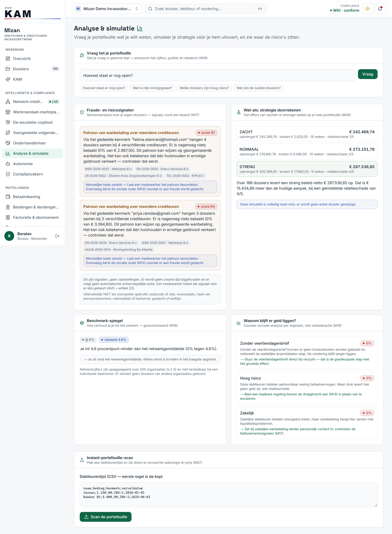Pick the 'Hoeveel staat er nog open?' suggestion chip
The width and height of the screenshot is (392, 534).
(104, 88)
